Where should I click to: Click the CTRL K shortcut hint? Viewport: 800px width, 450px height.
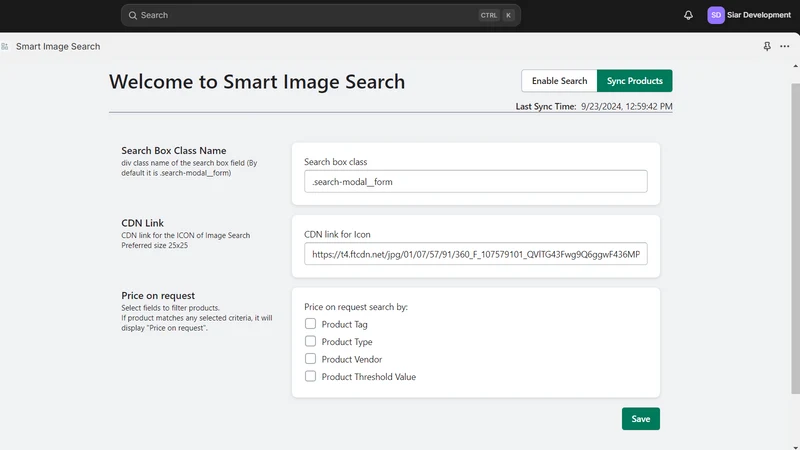pos(496,15)
